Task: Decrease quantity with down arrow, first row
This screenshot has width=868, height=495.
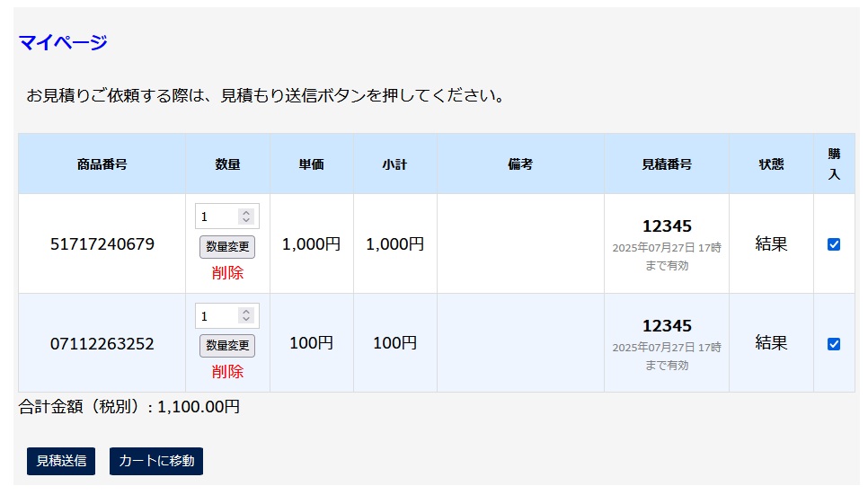Action: pos(246,220)
